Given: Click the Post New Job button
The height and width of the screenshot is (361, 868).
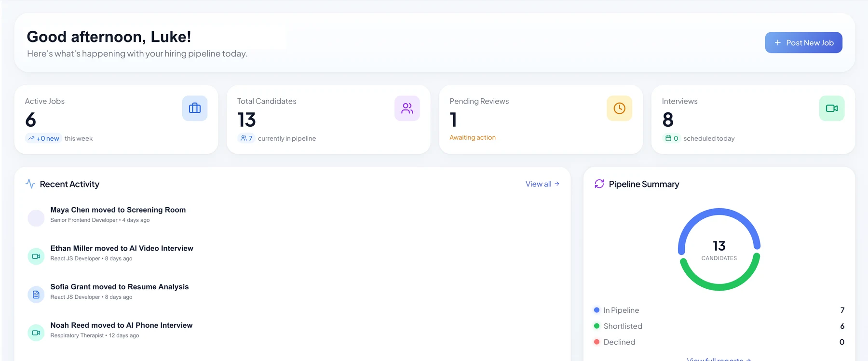Looking at the screenshot, I should 803,42.
